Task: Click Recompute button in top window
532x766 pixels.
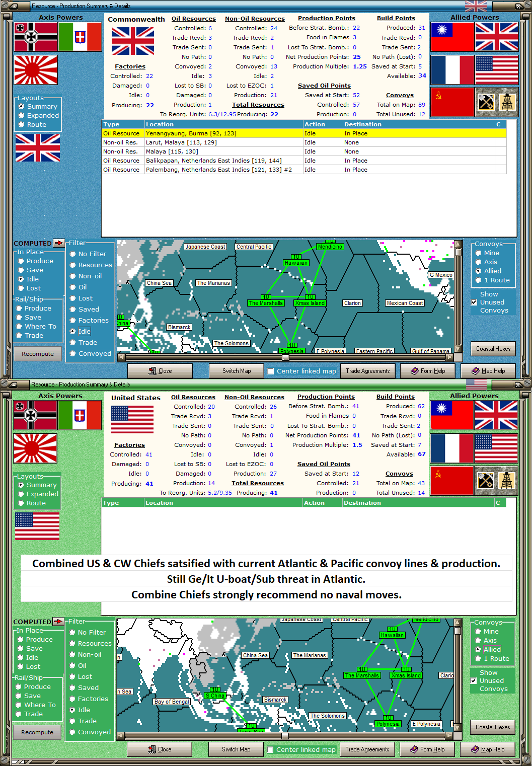Action: [x=38, y=354]
